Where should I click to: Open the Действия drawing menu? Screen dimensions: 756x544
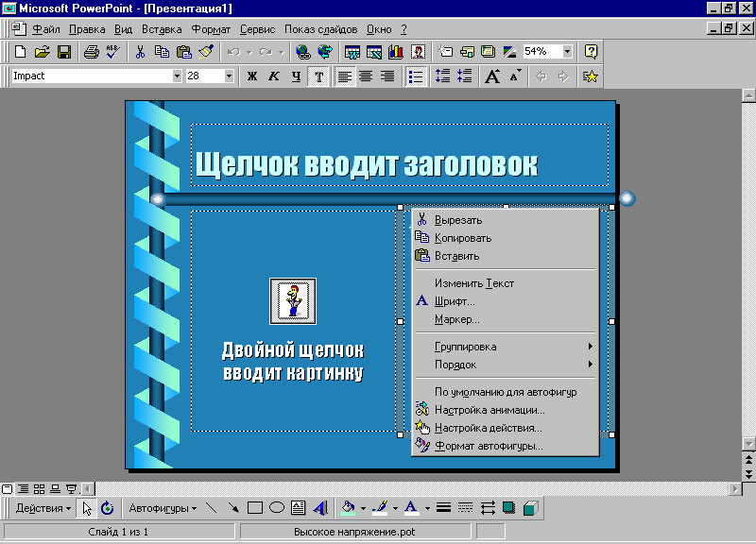tap(43, 508)
